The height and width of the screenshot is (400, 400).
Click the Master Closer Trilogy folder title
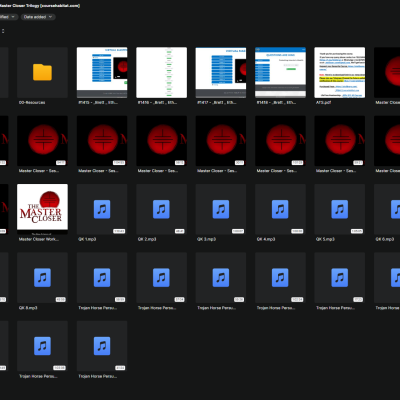[x=40, y=6]
